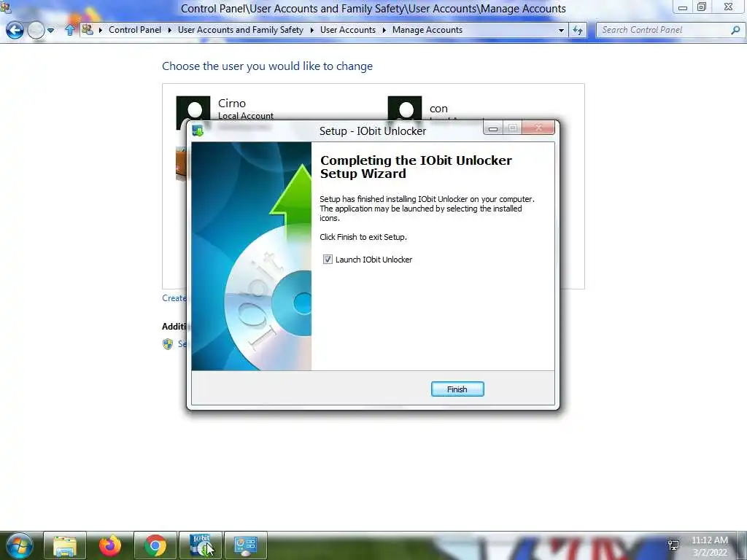Click the breadcrumb root user accounts icon

88,30
